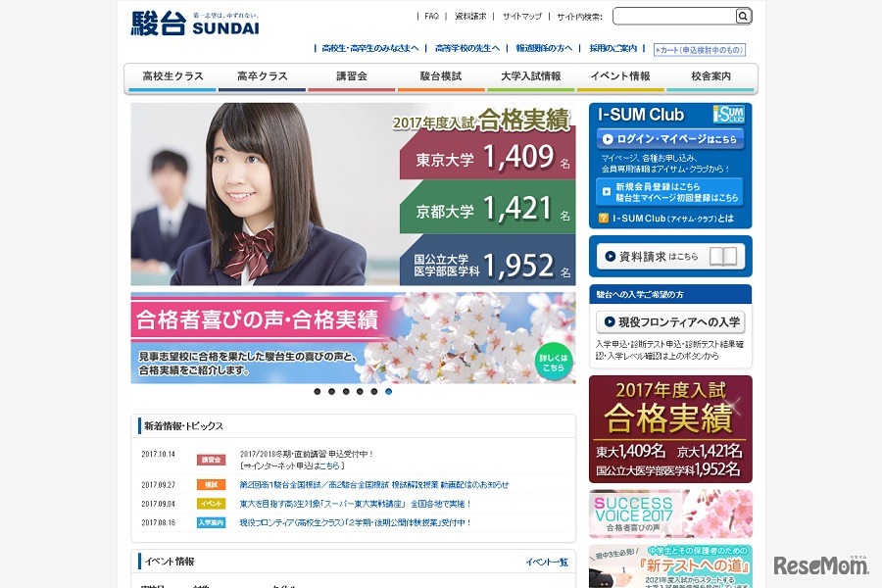Select the first carousel dot
The height and width of the screenshot is (588, 882).
point(318,392)
